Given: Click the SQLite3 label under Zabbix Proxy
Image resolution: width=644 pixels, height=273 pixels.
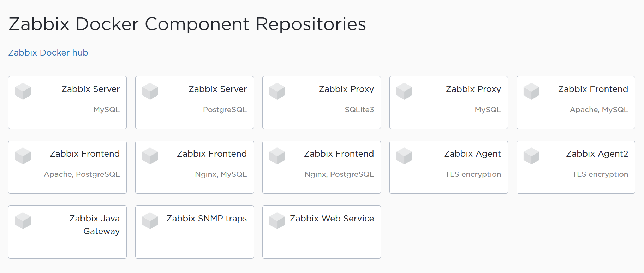Looking at the screenshot, I should coord(359,110).
